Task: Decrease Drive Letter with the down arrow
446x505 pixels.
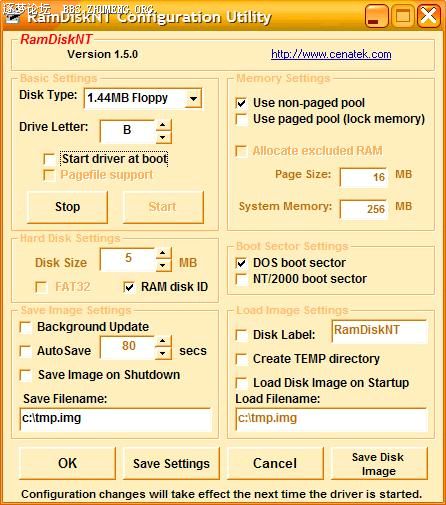Action: point(163,137)
